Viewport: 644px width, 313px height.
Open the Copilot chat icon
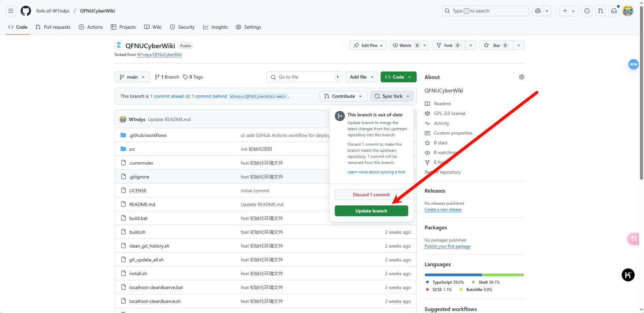click(538, 11)
